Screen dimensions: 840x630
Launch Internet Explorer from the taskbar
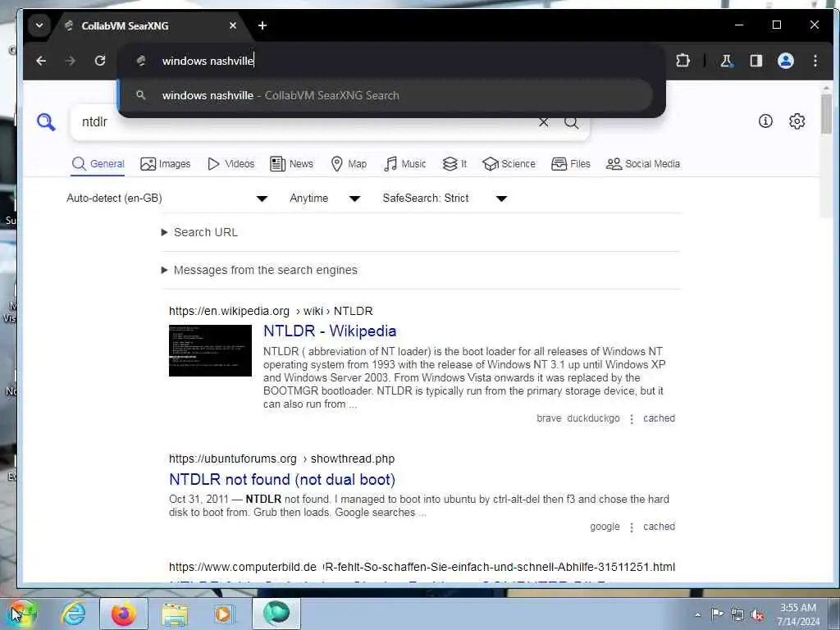click(73, 614)
